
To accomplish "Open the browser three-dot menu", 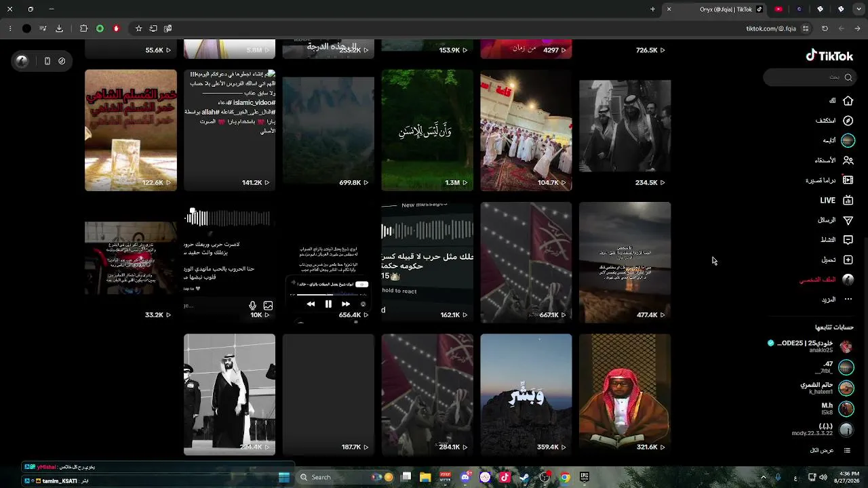I will pyautogui.click(x=10, y=28).
